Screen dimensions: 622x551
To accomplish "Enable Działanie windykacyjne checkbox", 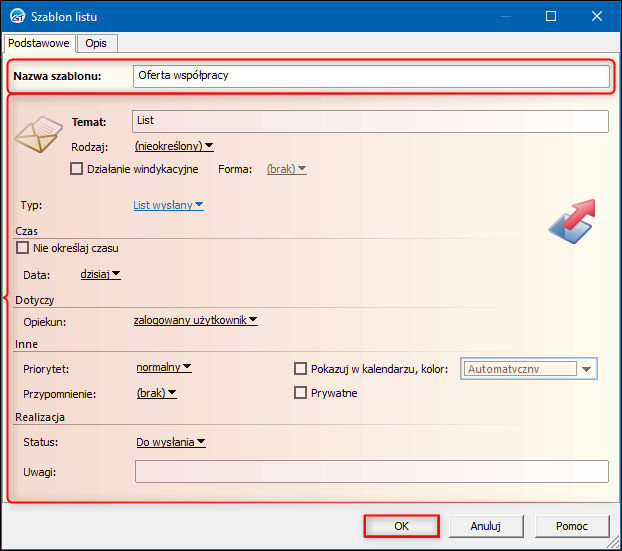I will [x=76, y=169].
